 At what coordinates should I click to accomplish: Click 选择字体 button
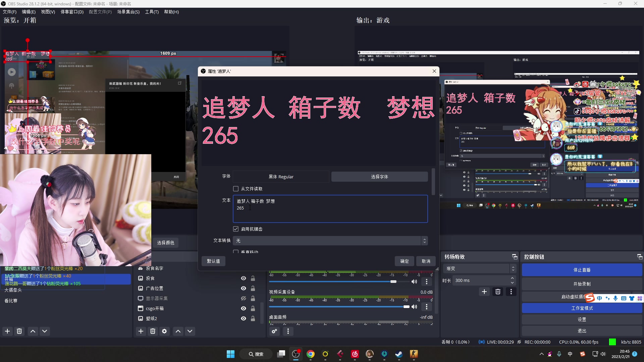[379, 177]
